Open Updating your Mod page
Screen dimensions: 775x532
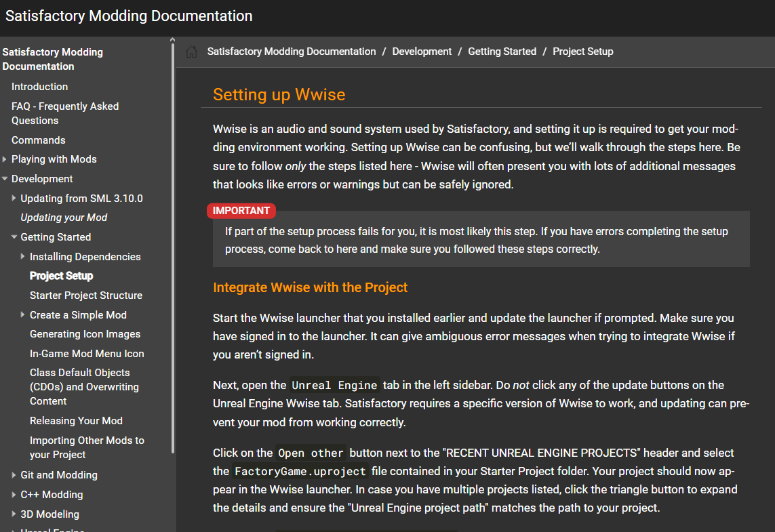(64, 218)
